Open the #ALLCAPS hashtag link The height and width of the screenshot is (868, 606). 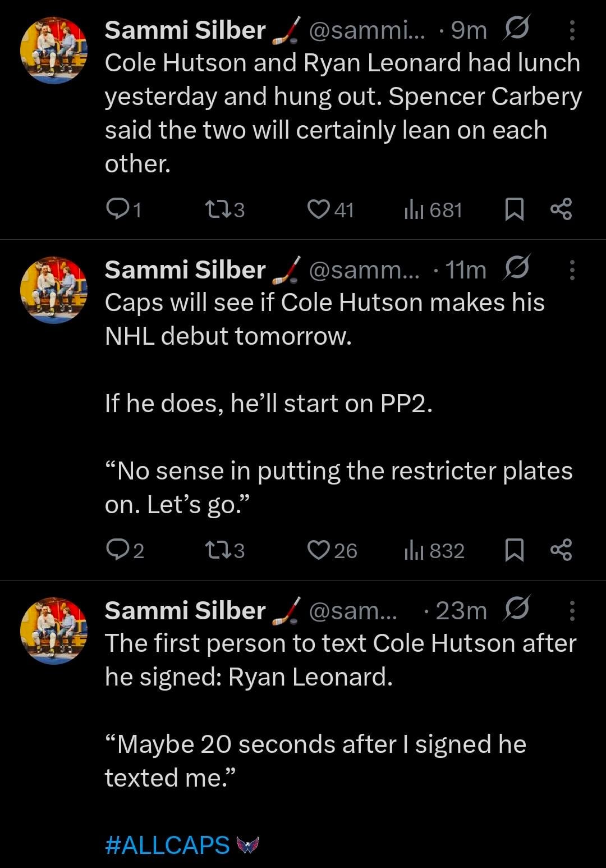point(167,844)
